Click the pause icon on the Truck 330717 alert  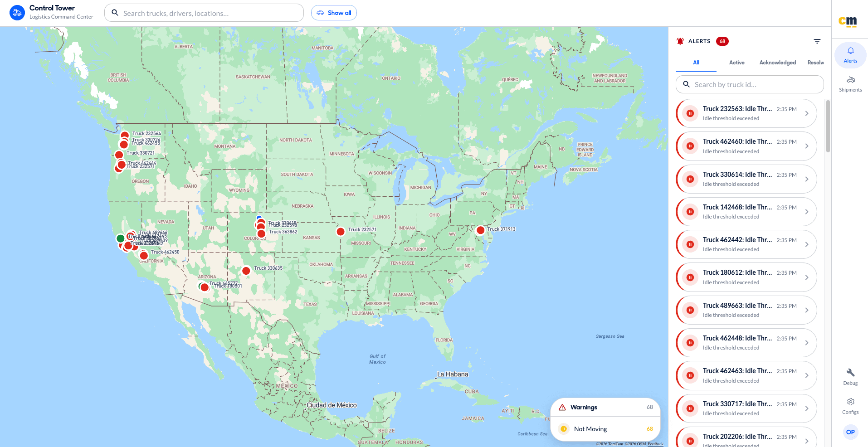click(x=690, y=408)
